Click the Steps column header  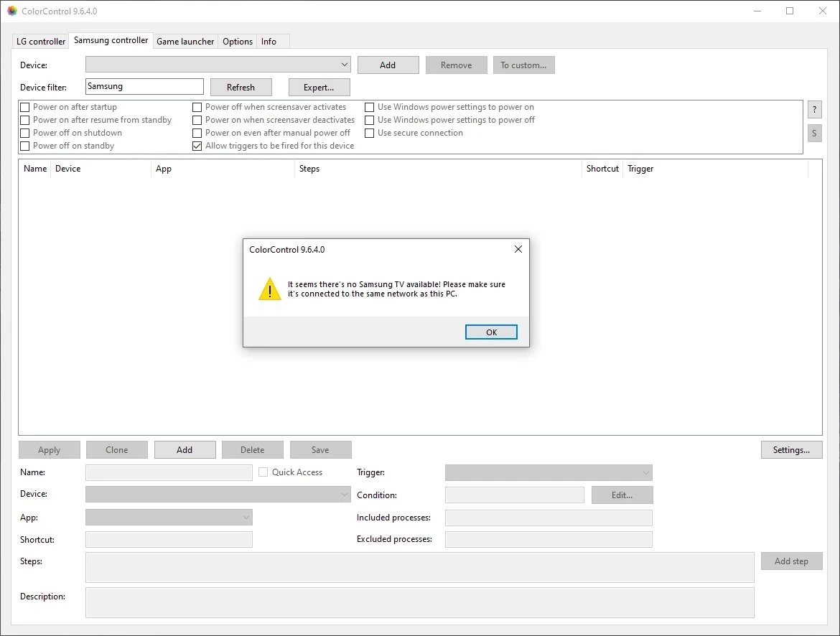(438, 168)
